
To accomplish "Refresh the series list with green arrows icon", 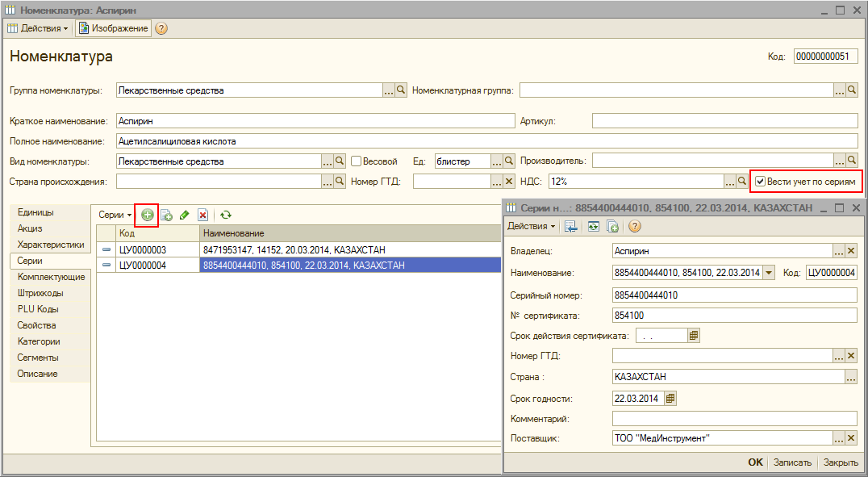I will [x=226, y=215].
